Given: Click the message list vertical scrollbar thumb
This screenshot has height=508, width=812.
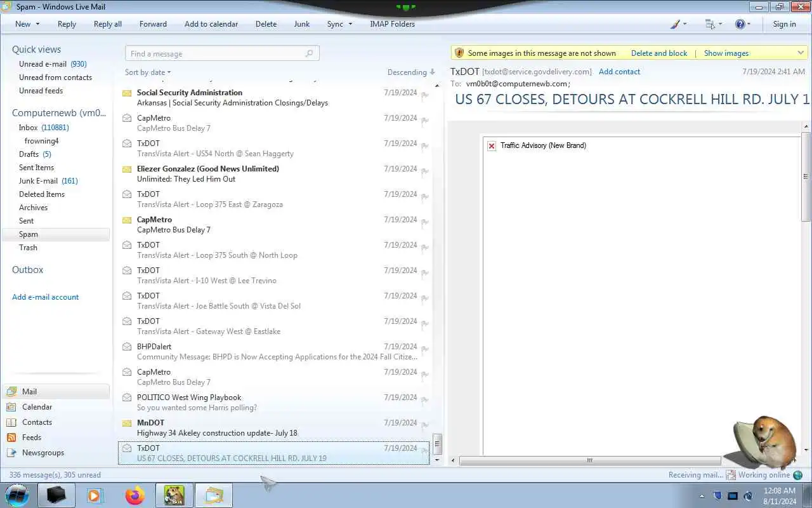Looking at the screenshot, I should [437, 443].
